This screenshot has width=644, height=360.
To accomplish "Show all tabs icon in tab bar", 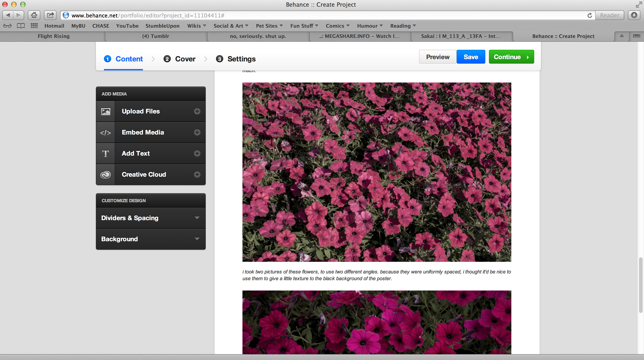I will pyautogui.click(x=636, y=36).
